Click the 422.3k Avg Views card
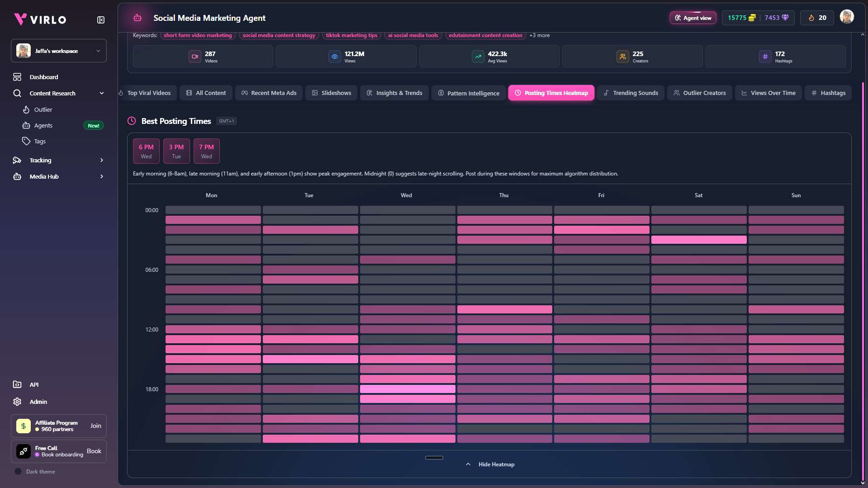868x488 pixels. 489,57
